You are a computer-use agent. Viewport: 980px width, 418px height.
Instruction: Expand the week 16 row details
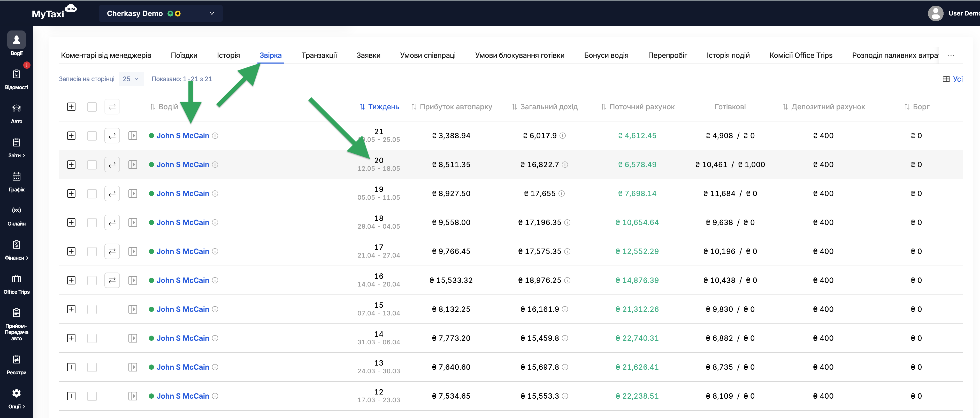(x=71, y=280)
